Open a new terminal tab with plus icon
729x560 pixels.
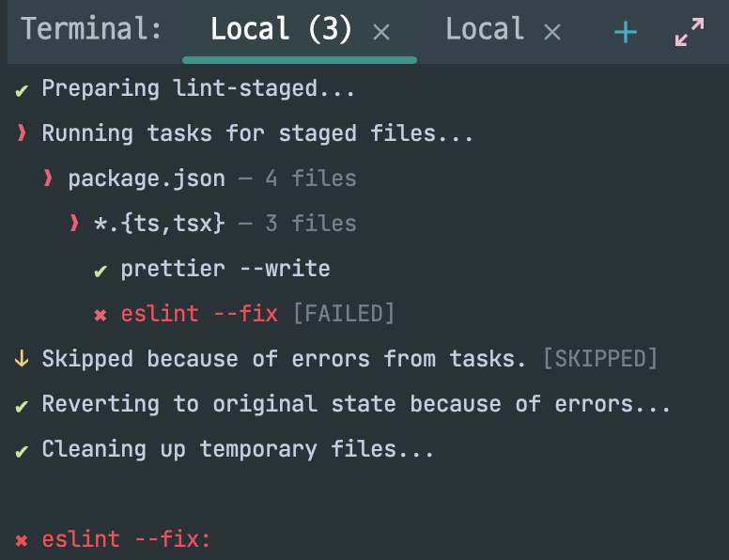coord(626,32)
